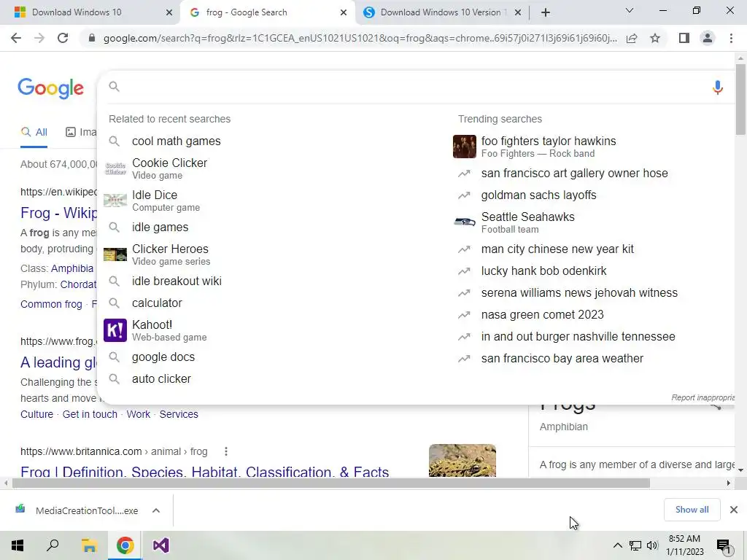Click the share page icon in address bar

(x=632, y=38)
